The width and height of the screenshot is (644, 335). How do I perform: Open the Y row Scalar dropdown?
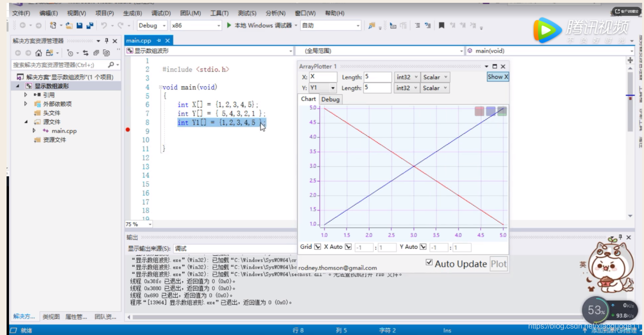[x=435, y=88]
